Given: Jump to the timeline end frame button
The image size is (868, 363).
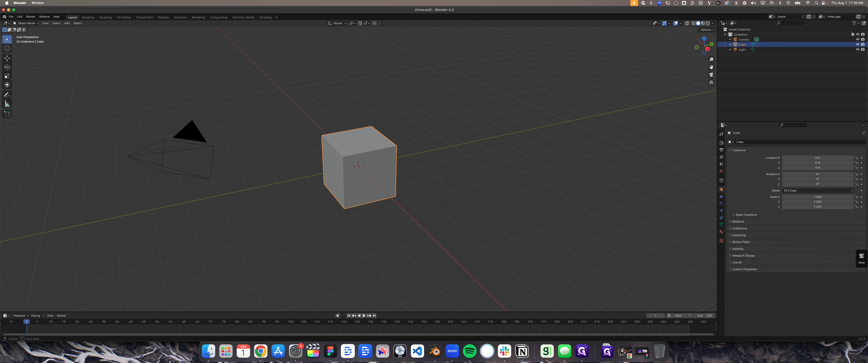Looking at the screenshot, I should click(374, 316).
